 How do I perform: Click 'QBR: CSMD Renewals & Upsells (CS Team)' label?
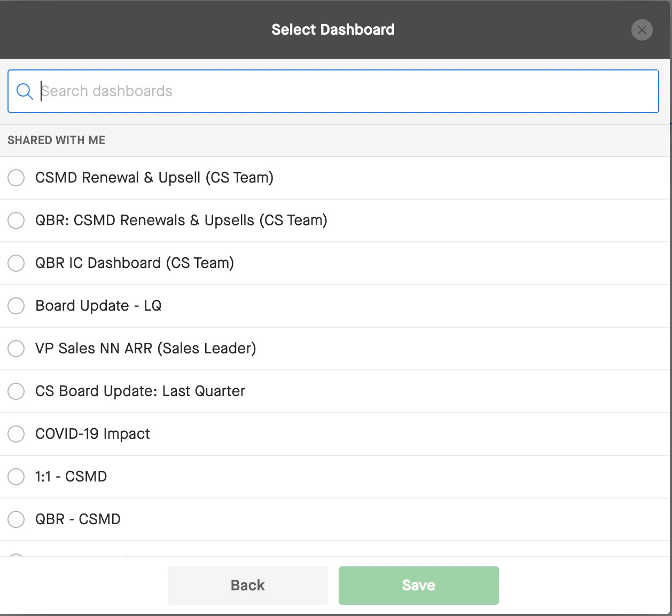[x=181, y=220]
